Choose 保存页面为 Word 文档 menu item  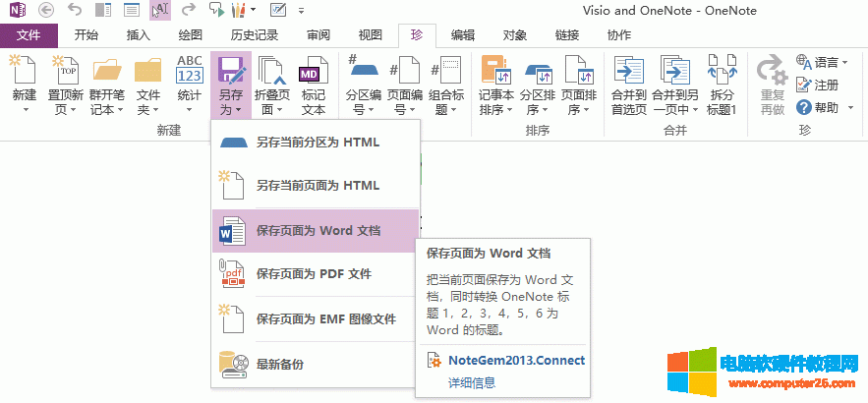pyautogui.click(x=316, y=231)
